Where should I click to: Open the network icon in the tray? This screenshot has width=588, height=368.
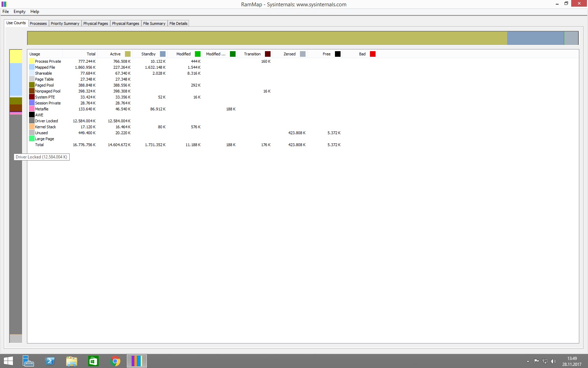point(545,361)
